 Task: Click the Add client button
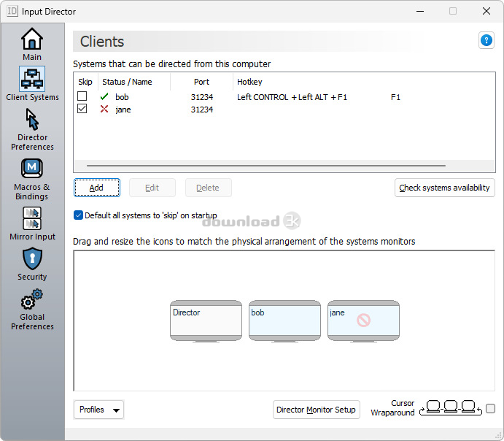coord(97,188)
